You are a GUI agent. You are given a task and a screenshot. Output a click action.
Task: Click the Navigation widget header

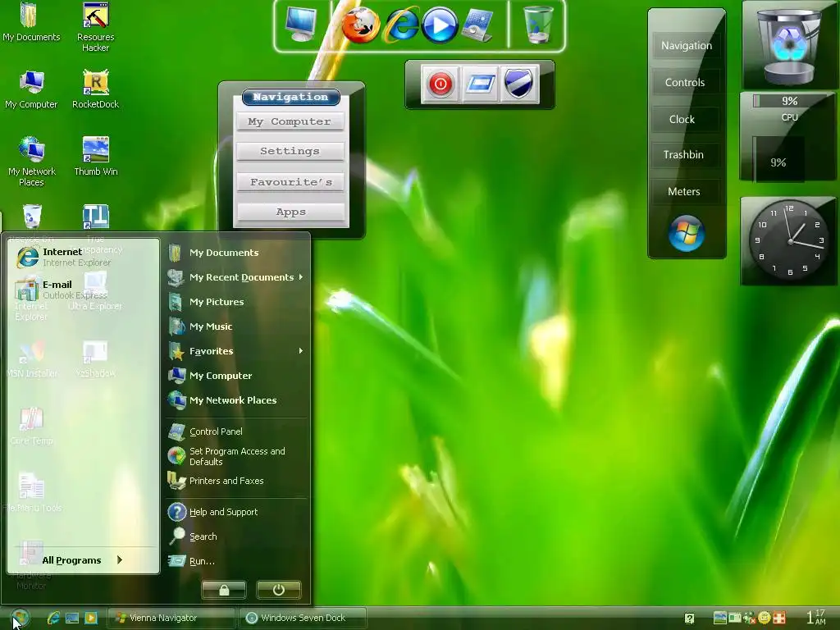tap(290, 97)
